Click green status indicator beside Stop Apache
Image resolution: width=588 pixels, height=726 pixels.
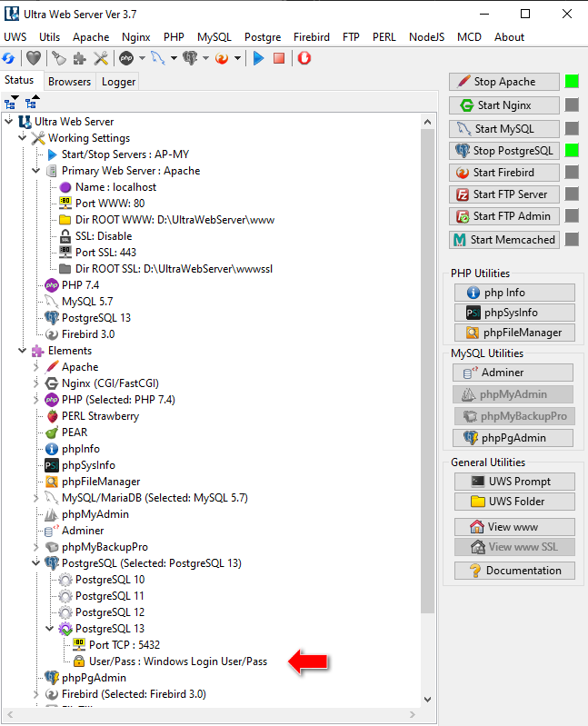572,82
